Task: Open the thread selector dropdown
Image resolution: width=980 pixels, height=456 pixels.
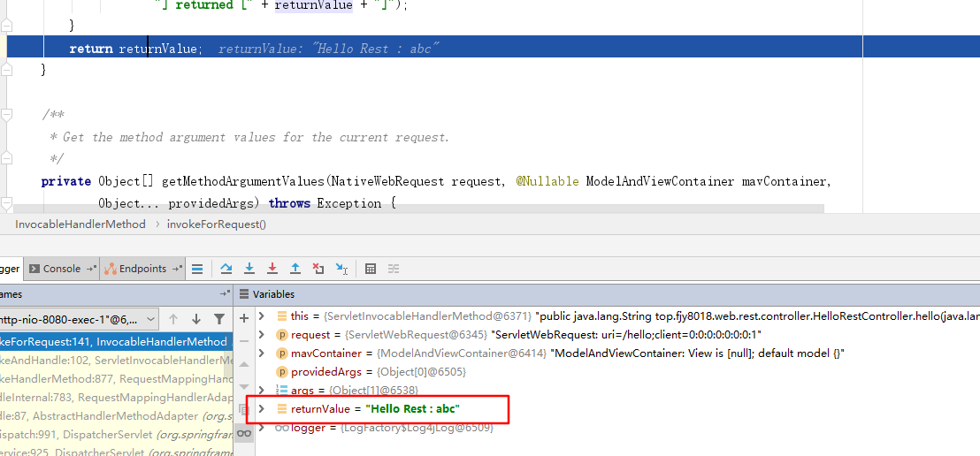Action: [151, 319]
